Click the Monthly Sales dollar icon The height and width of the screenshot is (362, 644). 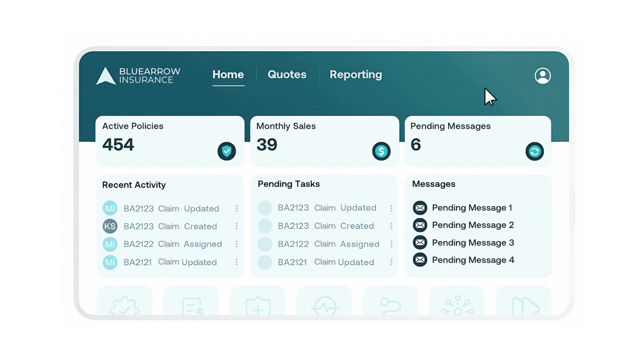[381, 151]
